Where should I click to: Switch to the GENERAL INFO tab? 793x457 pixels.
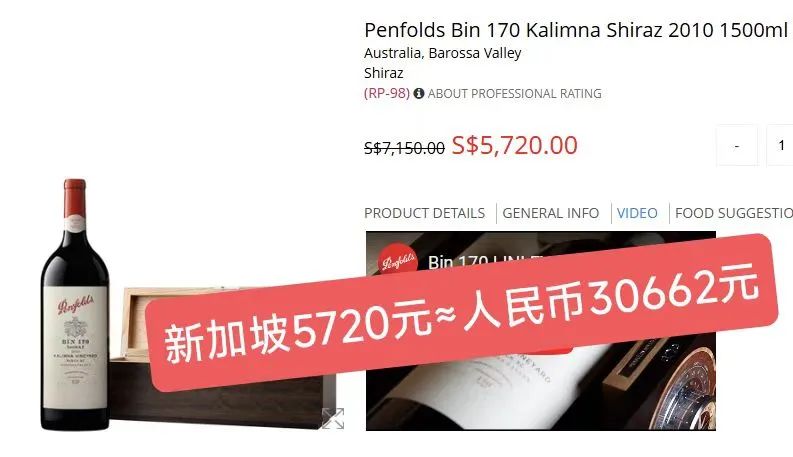tap(550, 213)
